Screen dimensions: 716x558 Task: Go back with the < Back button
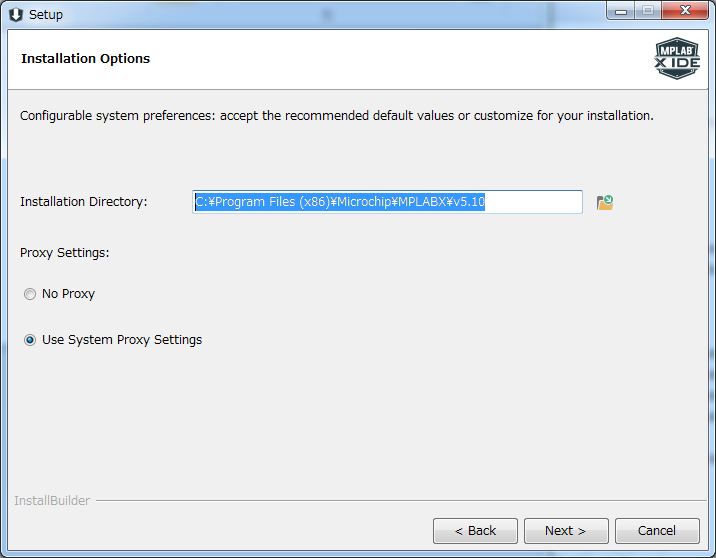pyautogui.click(x=475, y=531)
